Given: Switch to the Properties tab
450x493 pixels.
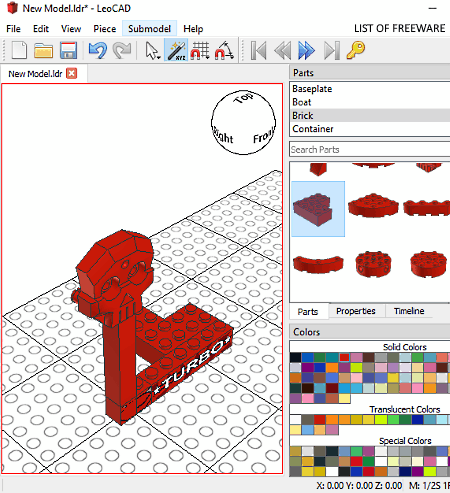Looking at the screenshot, I should coord(356,311).
